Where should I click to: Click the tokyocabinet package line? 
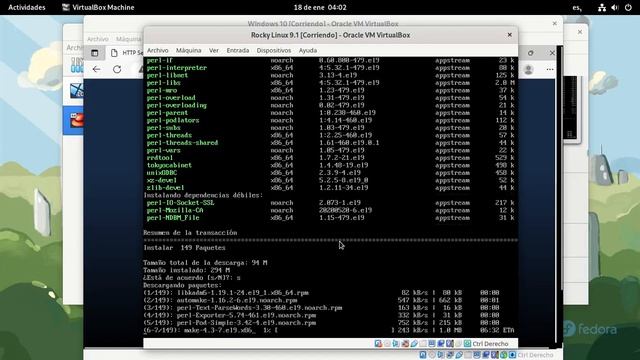coord(330,165)
